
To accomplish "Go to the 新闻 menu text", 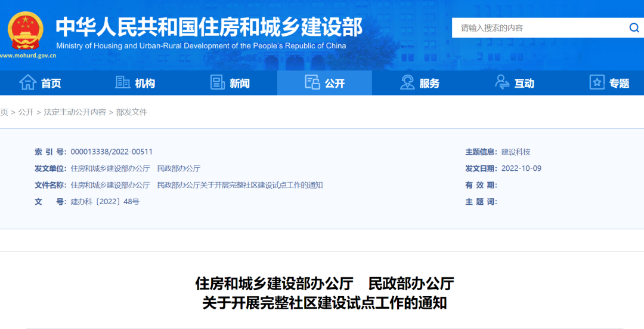I will 240,84.
